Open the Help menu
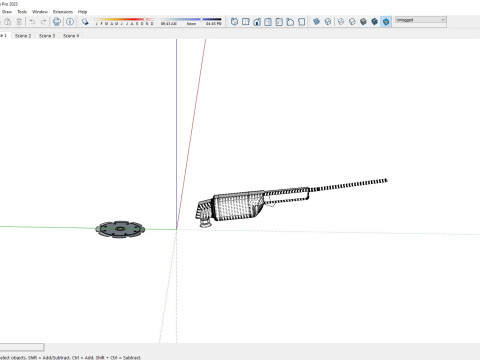This screenshot has height=360, width=480. 82,12
